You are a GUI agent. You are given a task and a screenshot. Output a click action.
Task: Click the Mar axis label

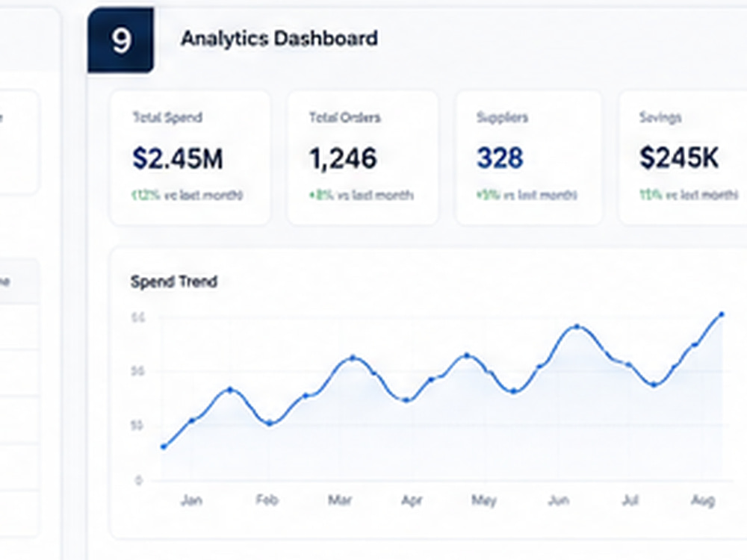click(340, 500)
